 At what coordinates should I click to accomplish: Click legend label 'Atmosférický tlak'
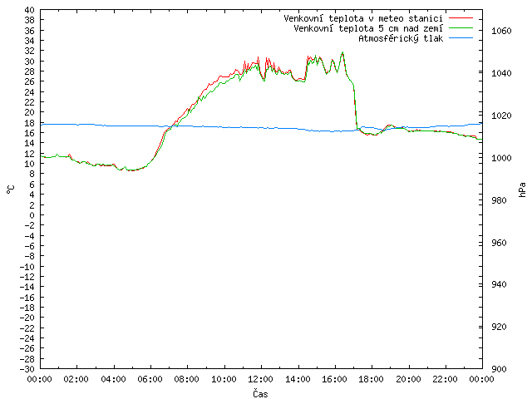tap(401, 39)
